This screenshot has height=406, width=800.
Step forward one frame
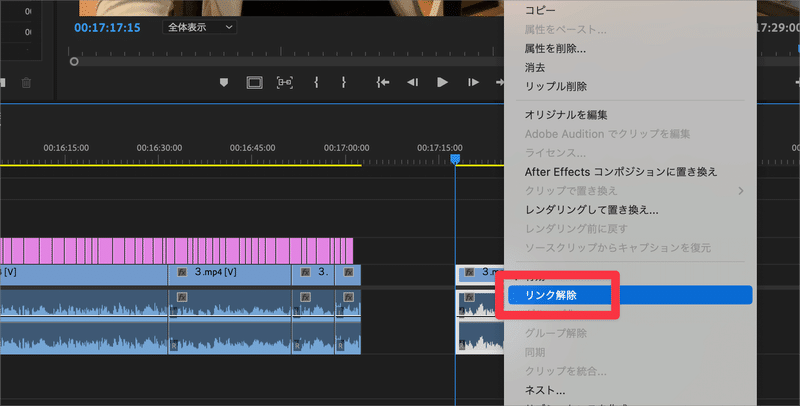[x=473, y=82]
